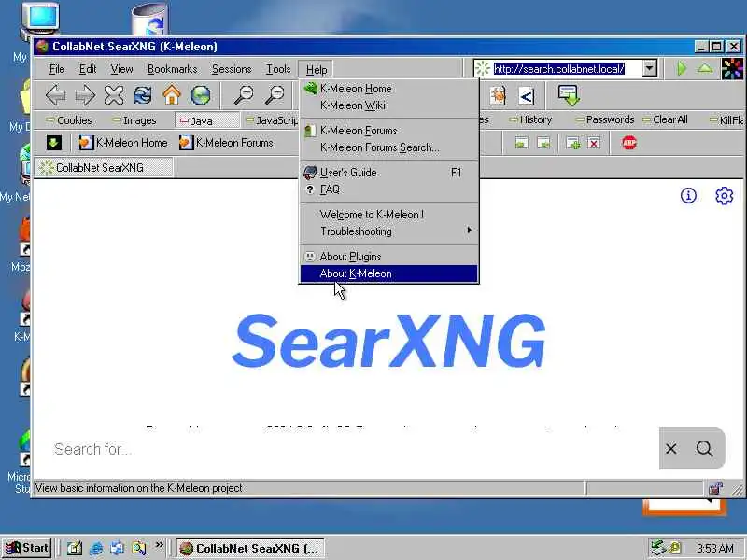This screenshot has height=560, width=747.
Task: Close the open Help menu
Action: click(x=316, y=69)
